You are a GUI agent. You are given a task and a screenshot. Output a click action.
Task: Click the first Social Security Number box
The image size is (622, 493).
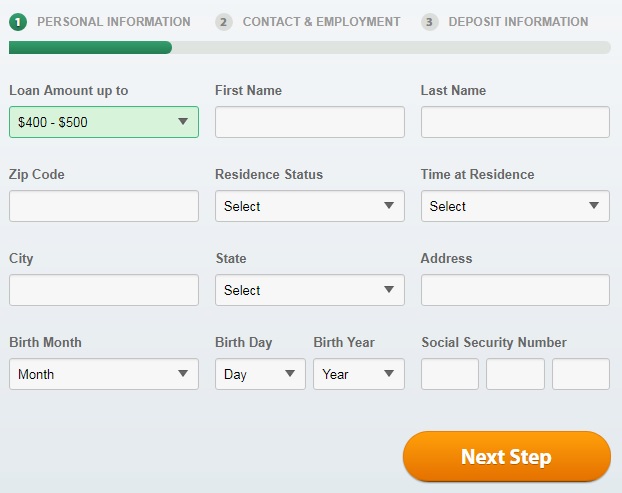pos(450,374)
